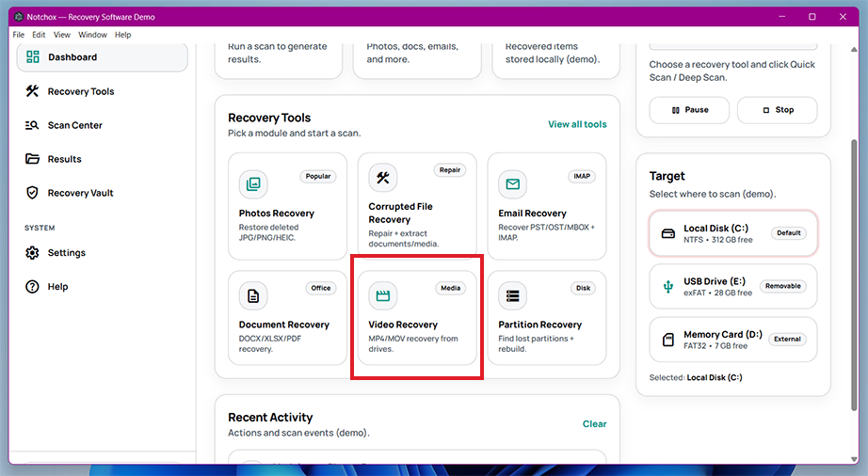Click the Local Disk drive icon
Screen dimensions: 868x476
(668, 233)
